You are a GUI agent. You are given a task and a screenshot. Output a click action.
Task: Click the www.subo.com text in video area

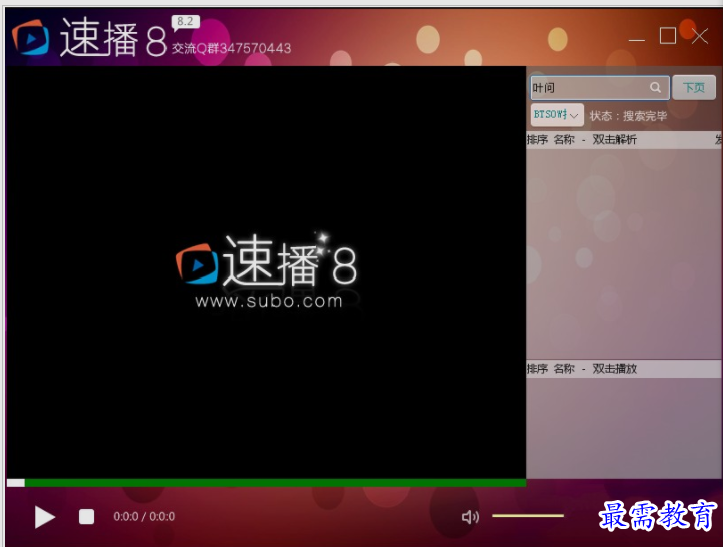pos(269,301)
